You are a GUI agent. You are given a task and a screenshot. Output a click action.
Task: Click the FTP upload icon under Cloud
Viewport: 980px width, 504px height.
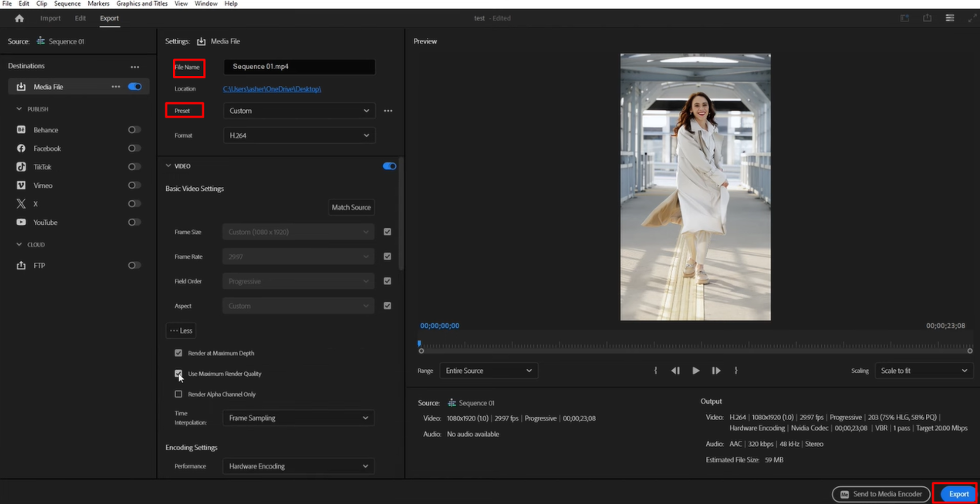point(21,265)
